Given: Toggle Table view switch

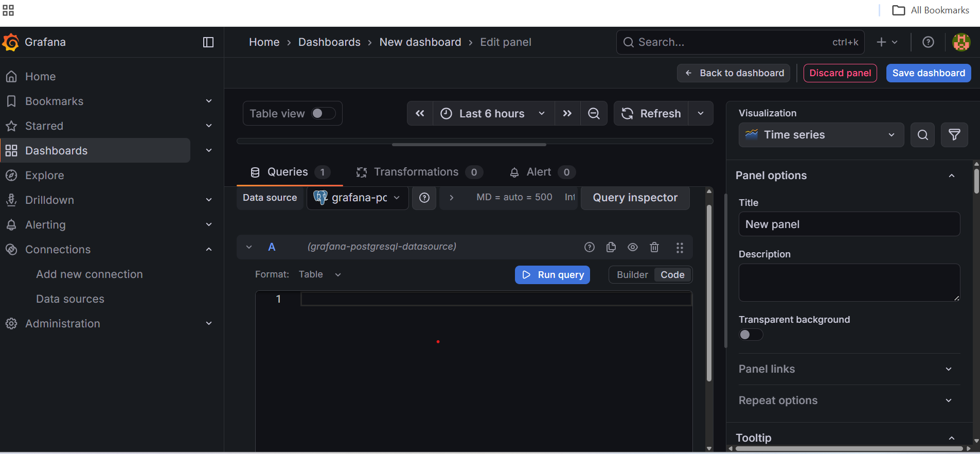Looking at the screenshot, I should (x=323, y=113).
